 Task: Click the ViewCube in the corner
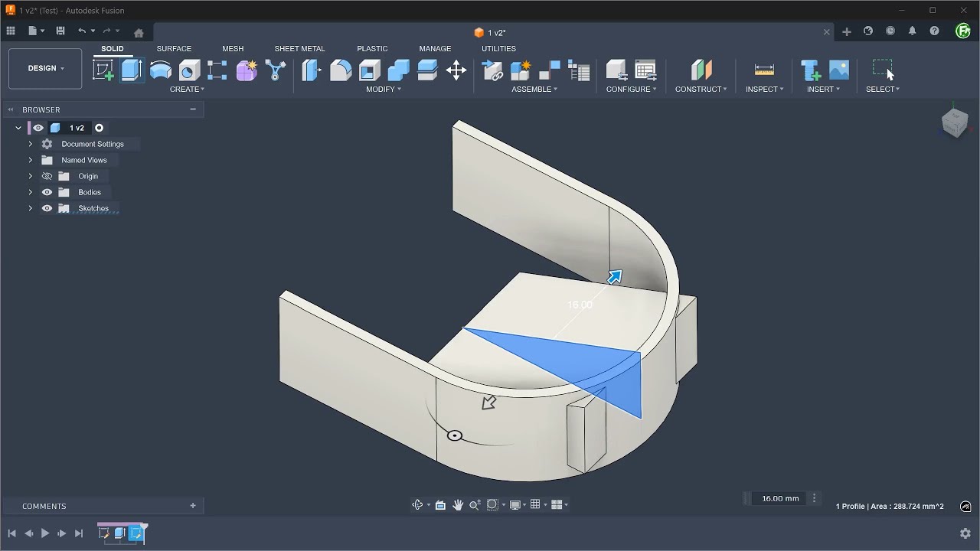(x=955, y=122)
